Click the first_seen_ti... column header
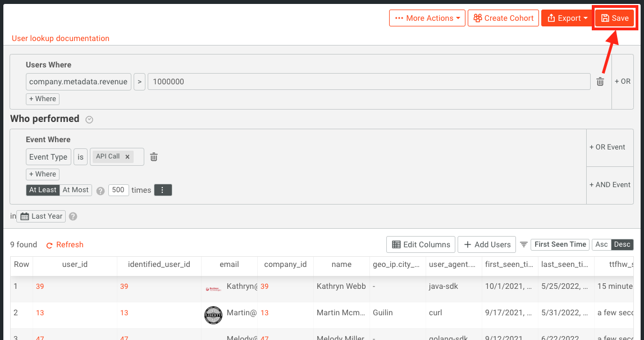 [510, 264]
